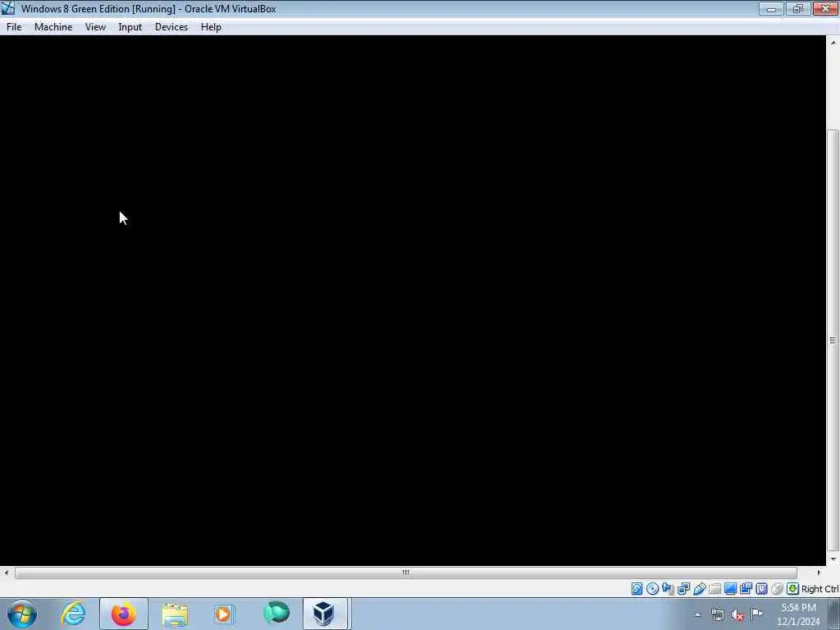The width and height of the screenshot is (840, 630).
Task: Open Windows Explorer from taskbar
Action: pos(175,614)
